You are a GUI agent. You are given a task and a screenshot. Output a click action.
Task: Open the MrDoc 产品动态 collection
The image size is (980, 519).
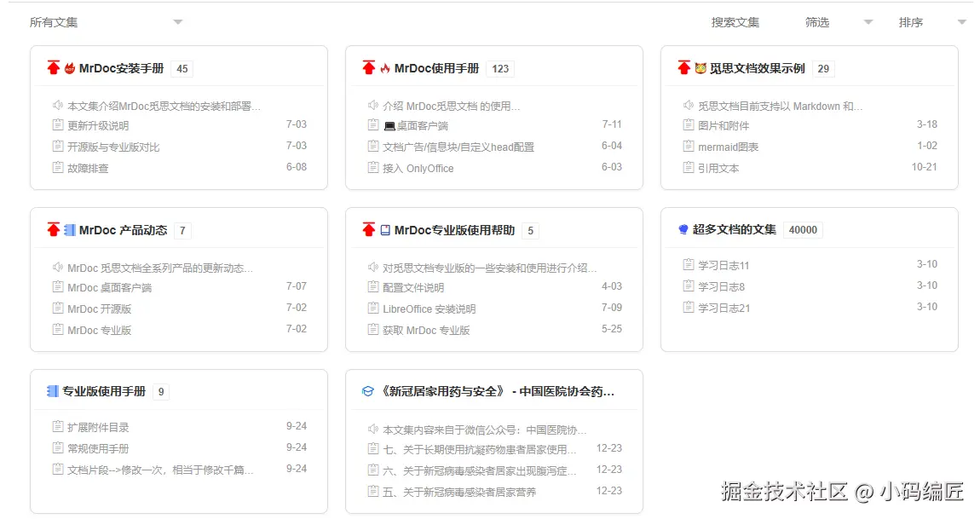point(123,230)
